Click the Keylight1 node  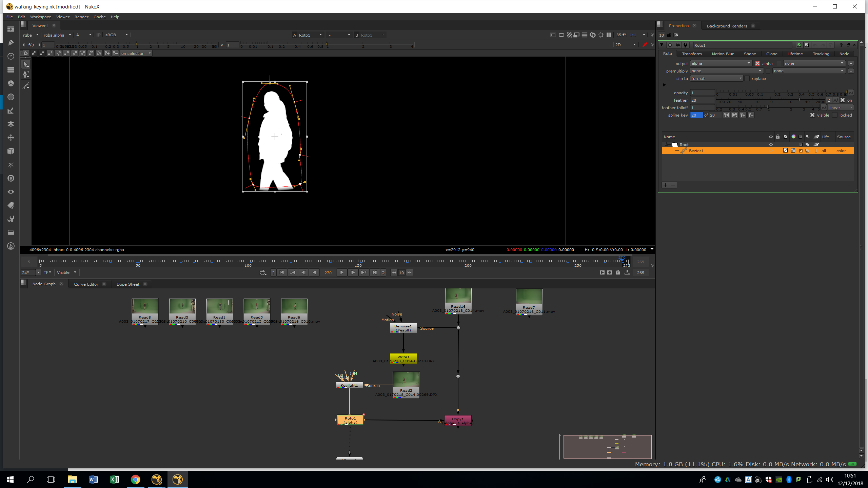pyautogui.click(x=349, y=385)
